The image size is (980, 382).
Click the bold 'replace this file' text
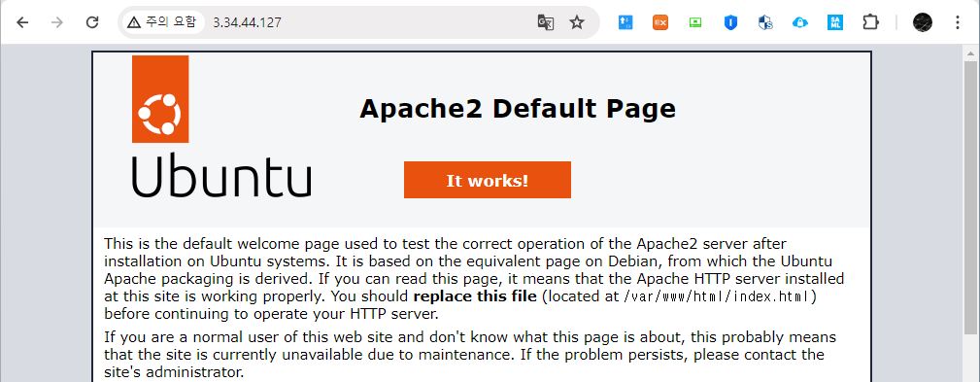(x=475, y=295)
